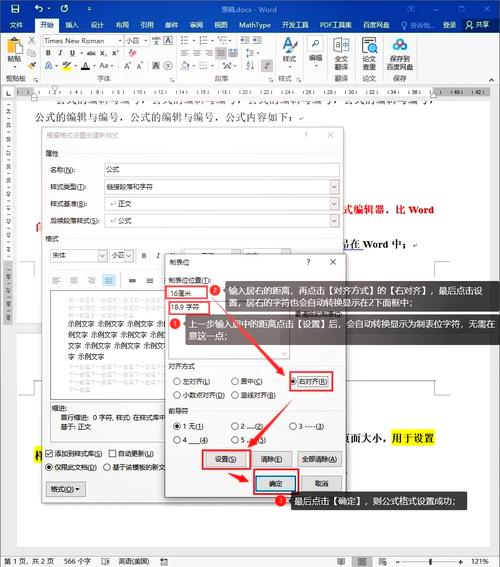Image resolution: width=500 pixels, height=567 pixels.
Task: Switch to the MathType tab
Action: (255, 25)
